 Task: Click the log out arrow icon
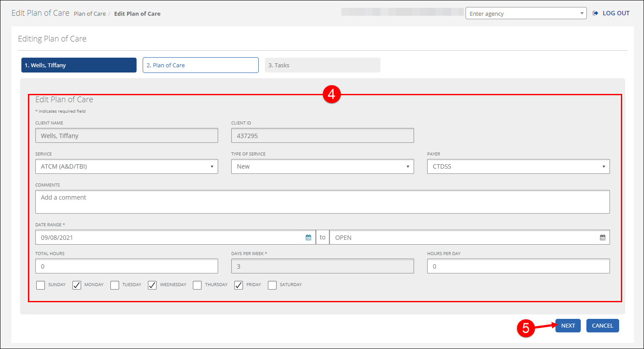point(595,14)
